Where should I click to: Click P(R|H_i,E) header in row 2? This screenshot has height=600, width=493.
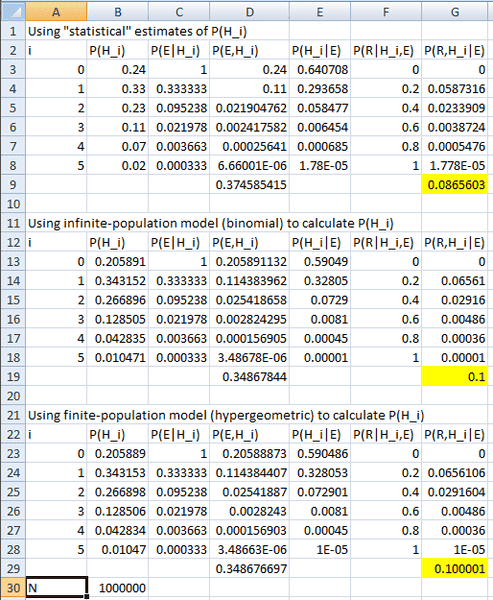(386, 50)
